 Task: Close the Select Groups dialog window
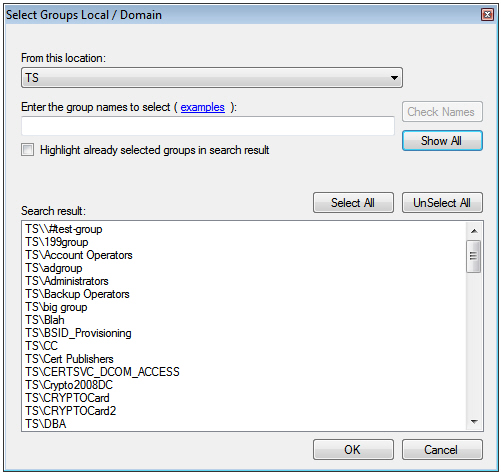click(x=487, y=15)
